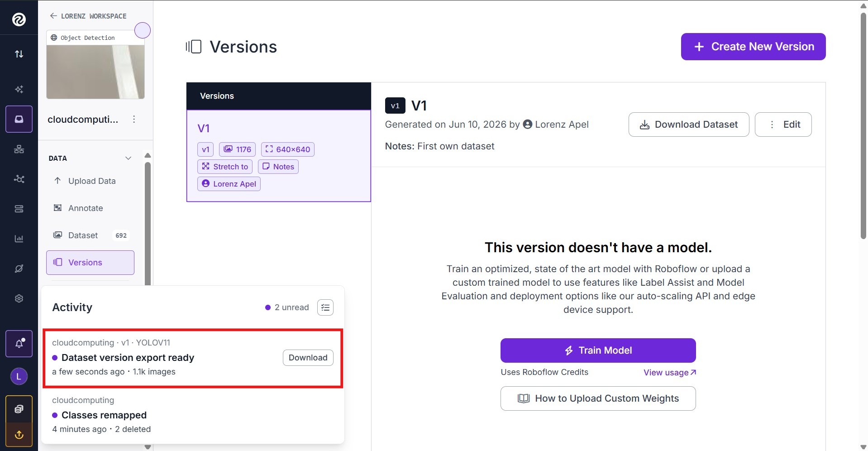The width and height of the screenshot is (868, 451).
Task: Open Dataset in the sidebar
Action: coord(91,235)
